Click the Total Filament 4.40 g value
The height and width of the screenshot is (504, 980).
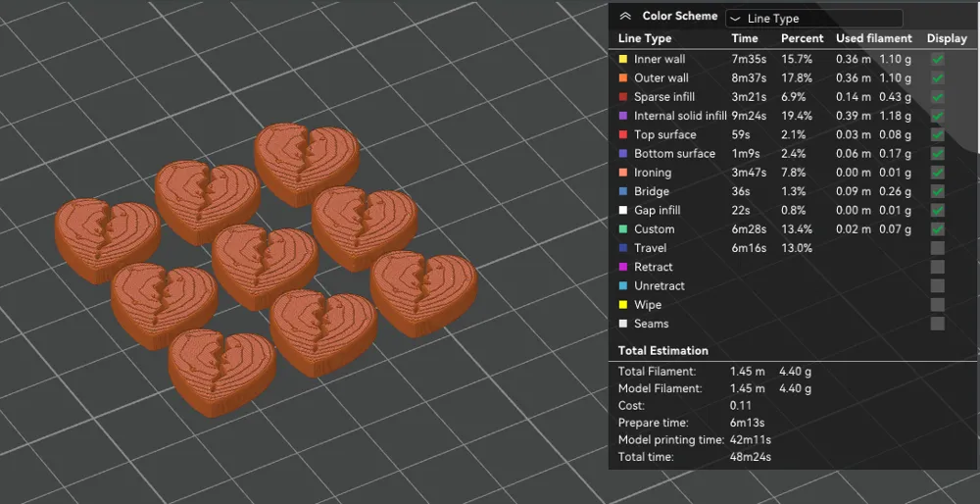click(x=795, y=372)
